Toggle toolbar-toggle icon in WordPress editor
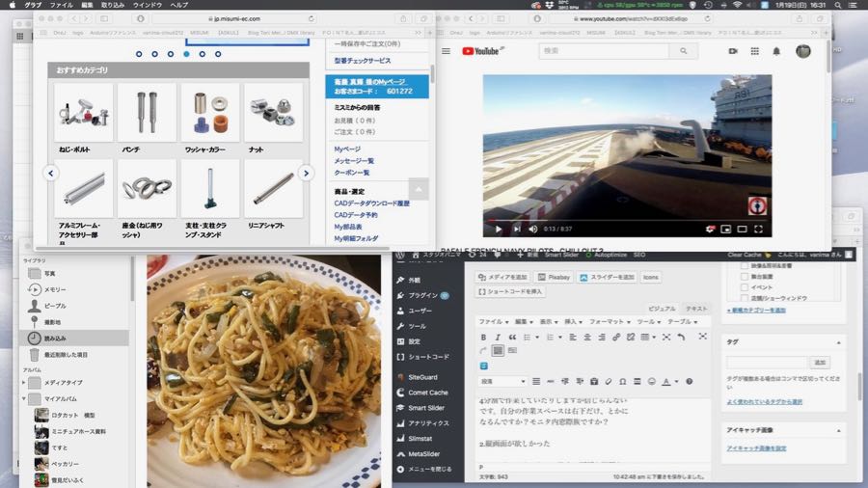The height and width of the screenshot is (488, 868). point(498,351)
